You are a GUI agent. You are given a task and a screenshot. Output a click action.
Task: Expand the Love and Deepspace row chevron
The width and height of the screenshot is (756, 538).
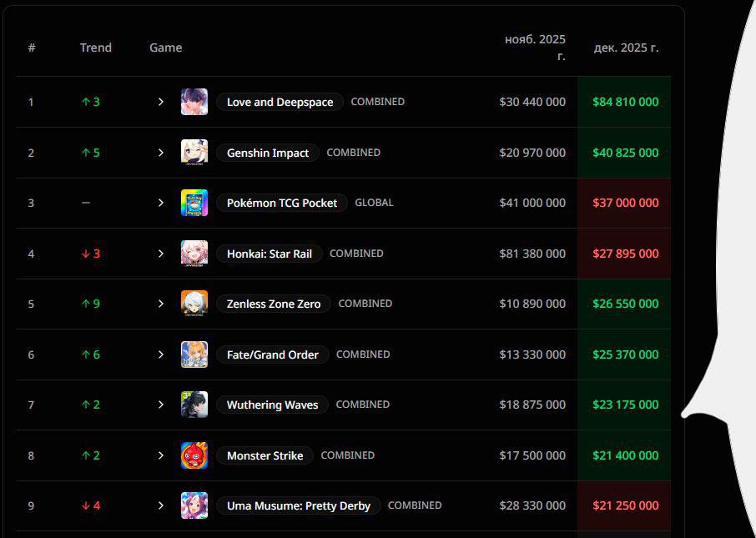(161, 102)
